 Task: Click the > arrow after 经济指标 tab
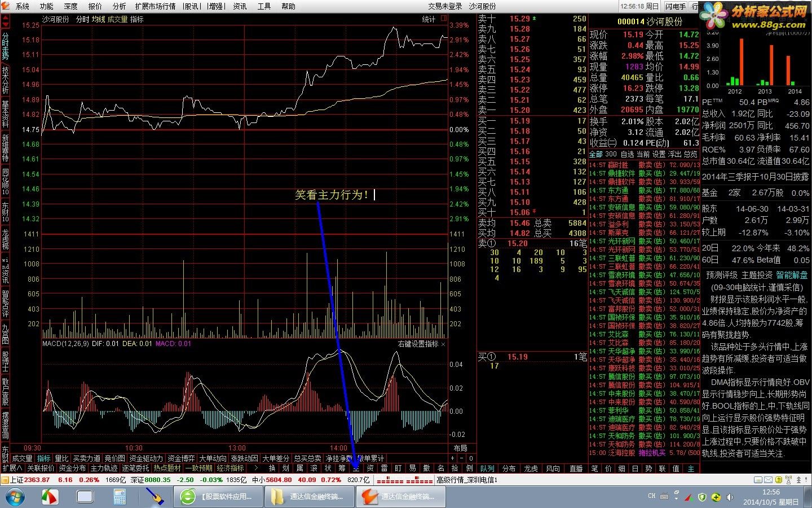(x=255, y=468)
